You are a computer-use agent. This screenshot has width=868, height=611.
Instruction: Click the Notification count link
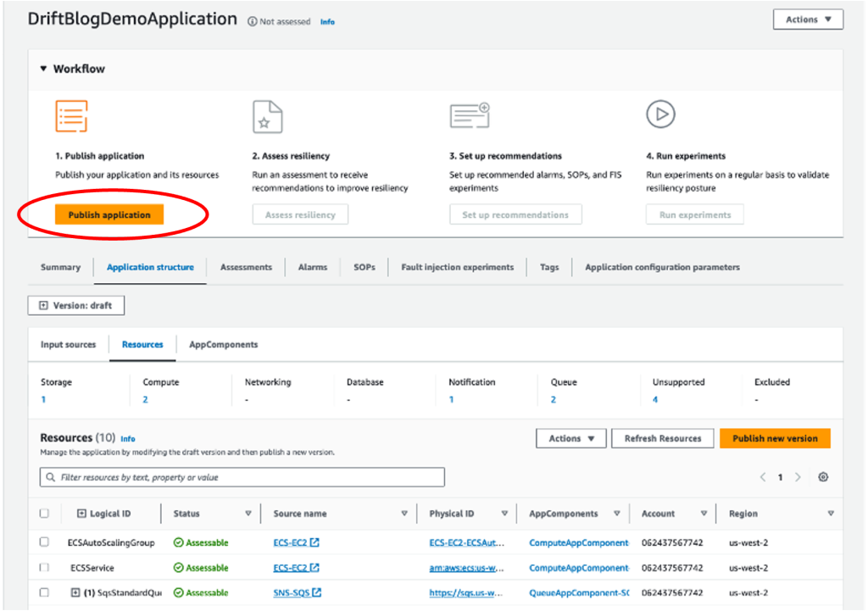[451, 399]
